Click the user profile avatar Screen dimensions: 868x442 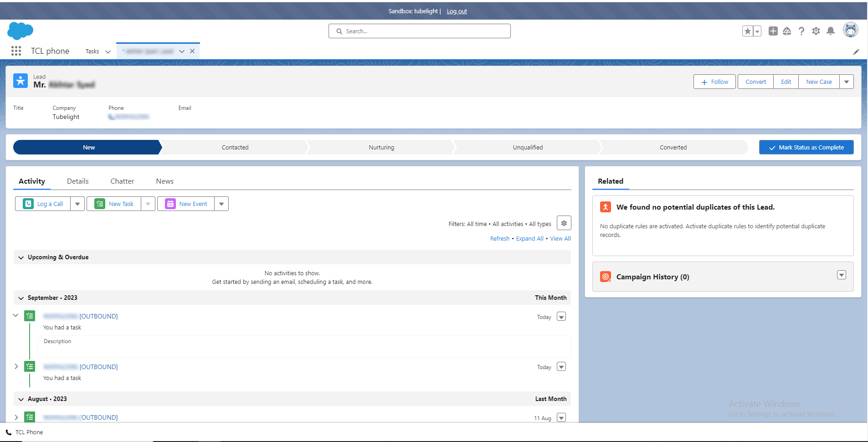click(x=850, y=30)
